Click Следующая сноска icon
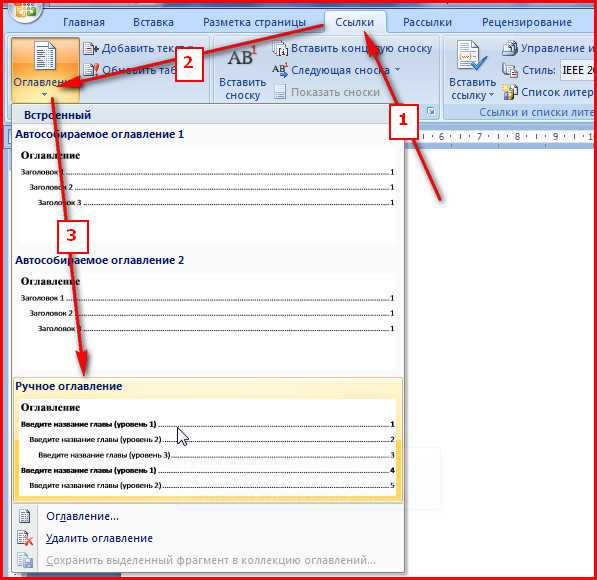The image size is (597, 580). click(280, 70)
